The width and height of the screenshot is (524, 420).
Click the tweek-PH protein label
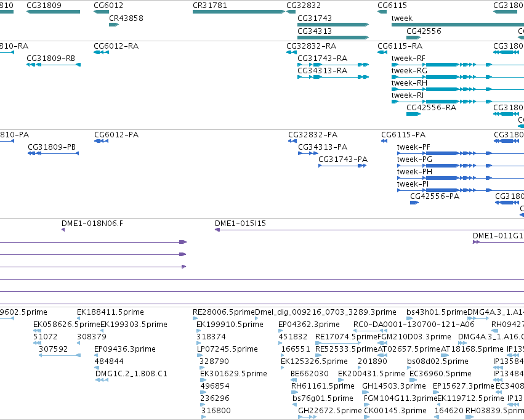[x=414, y=172]
